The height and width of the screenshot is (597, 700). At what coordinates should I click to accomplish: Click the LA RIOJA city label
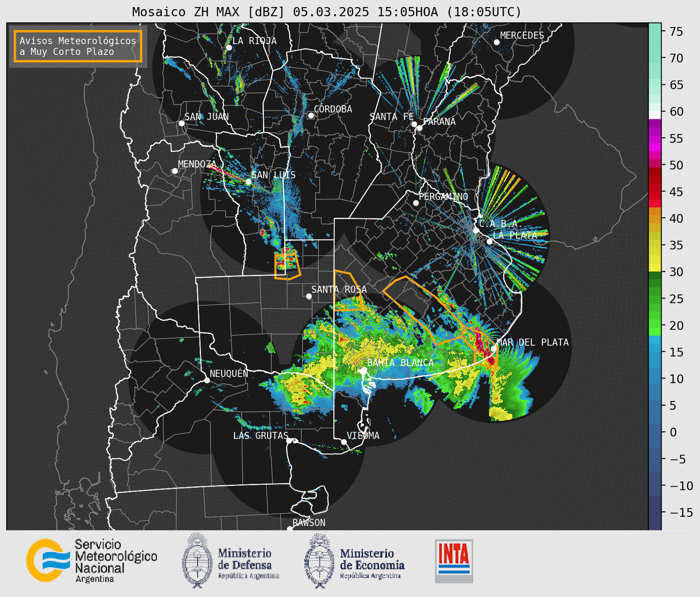click(x=254, y=41)
